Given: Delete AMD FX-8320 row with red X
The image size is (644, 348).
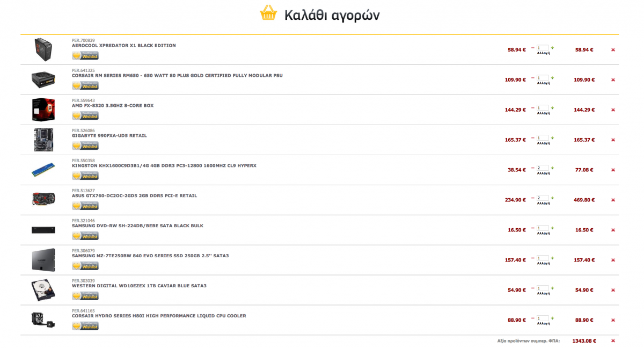Looking at the screenshot, I should tap(613, 110).
